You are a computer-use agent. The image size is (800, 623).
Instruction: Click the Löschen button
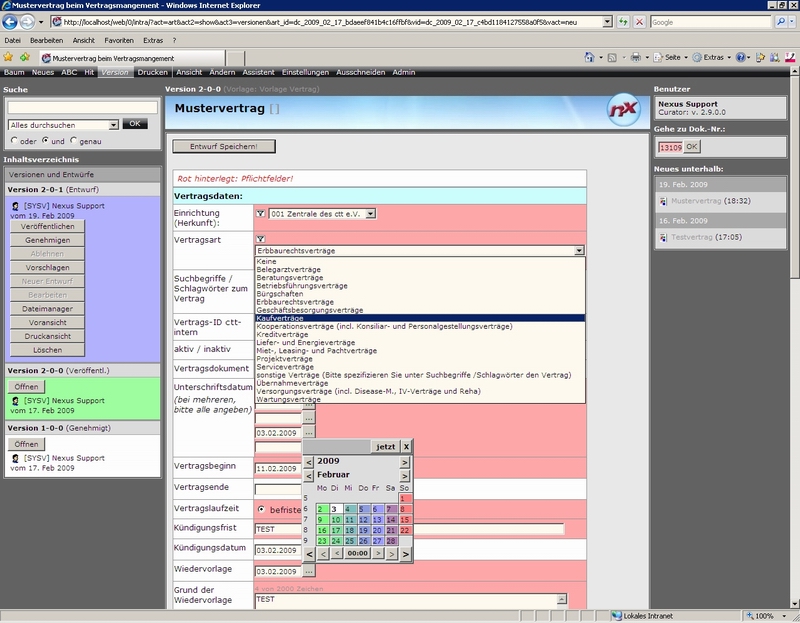point(47,350)
